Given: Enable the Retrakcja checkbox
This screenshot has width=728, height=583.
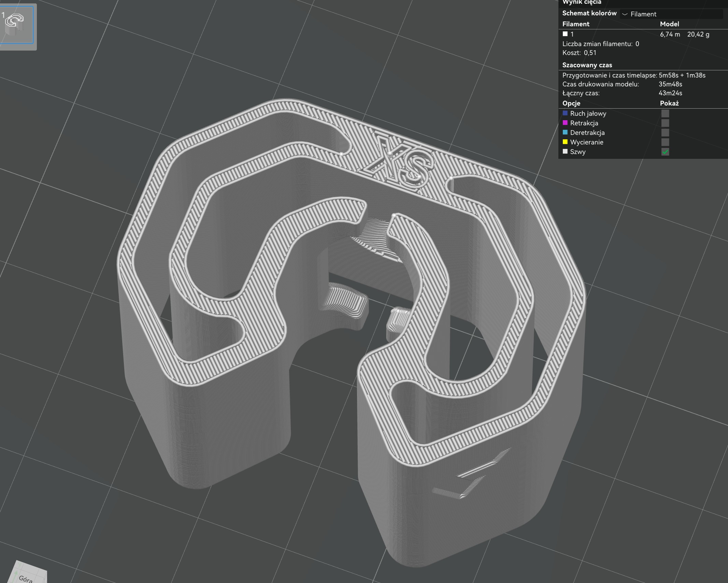Looking at the screenshot, I should (665, 123).
